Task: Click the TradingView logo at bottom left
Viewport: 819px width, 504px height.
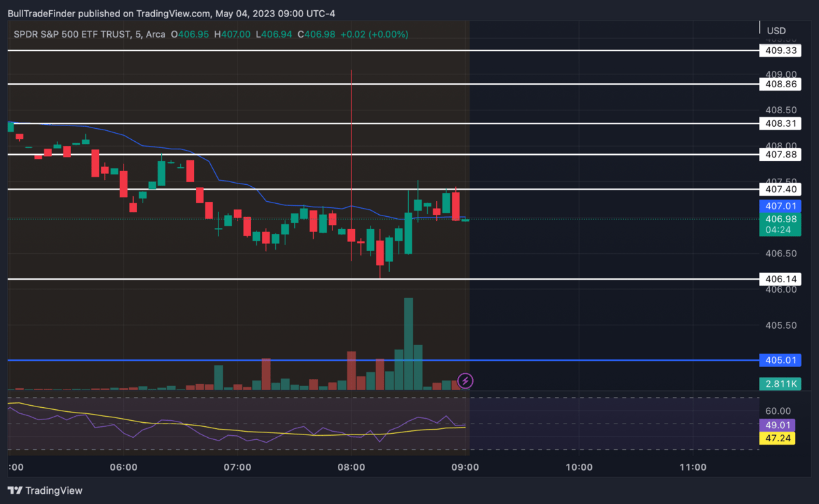Action: tap(45, 490)
